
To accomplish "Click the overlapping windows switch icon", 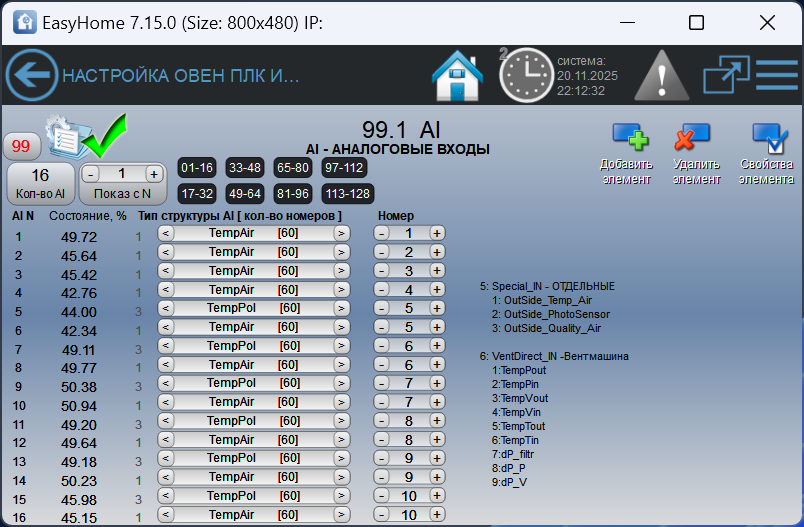I will pyautogui.click(x=725, y=75).
